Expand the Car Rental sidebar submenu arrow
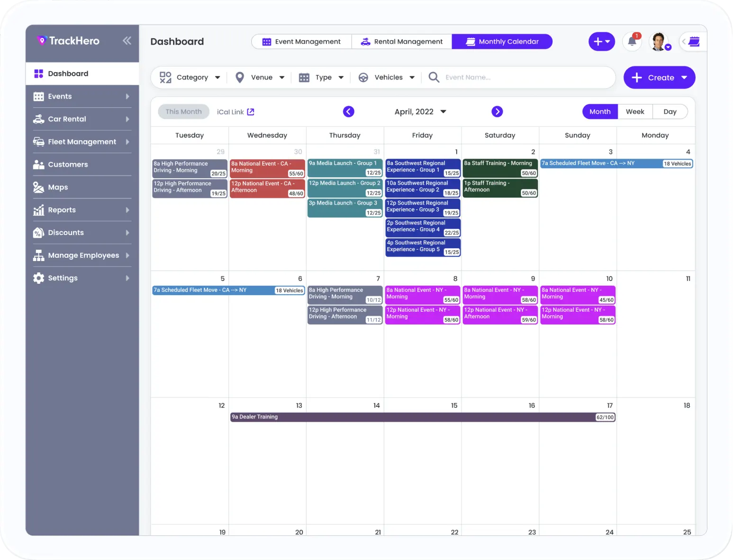 click(127, 119)
